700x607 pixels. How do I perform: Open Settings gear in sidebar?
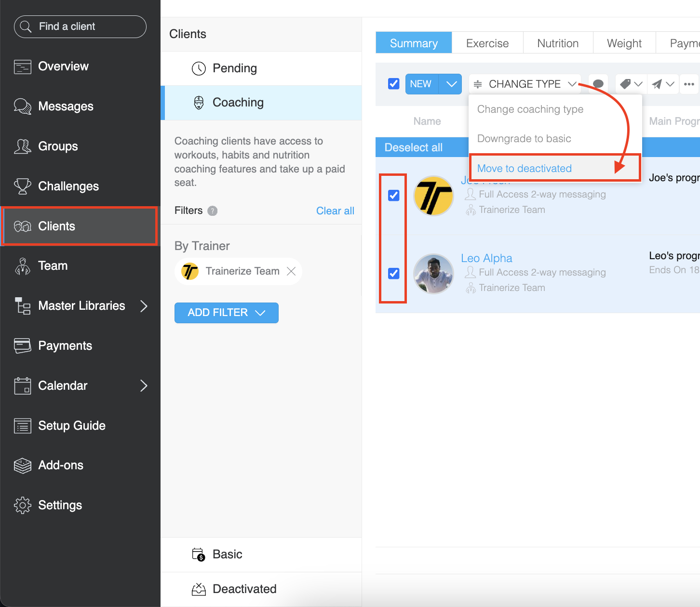click(60, 505)
